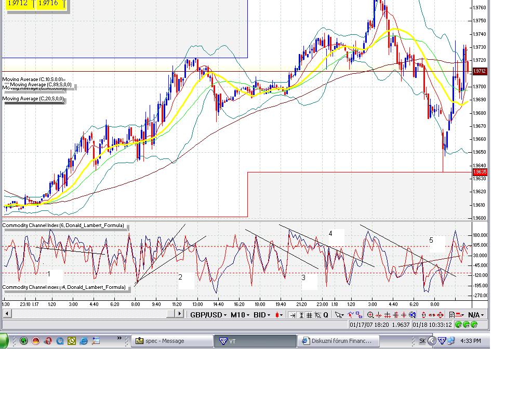The image size is (532, 399).
Task: Open the N/A dropdown in the chart toolbar
Action: coord(476,315)
